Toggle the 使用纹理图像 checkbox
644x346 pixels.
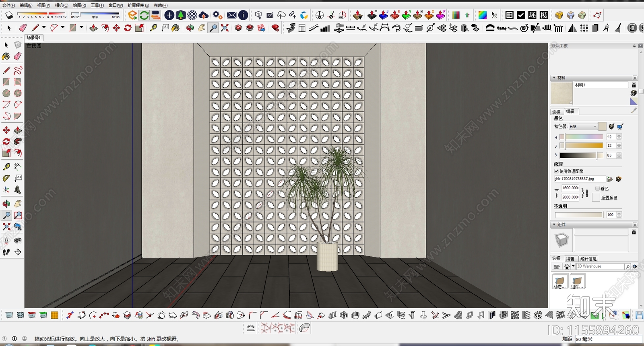(x=557, y=171)
